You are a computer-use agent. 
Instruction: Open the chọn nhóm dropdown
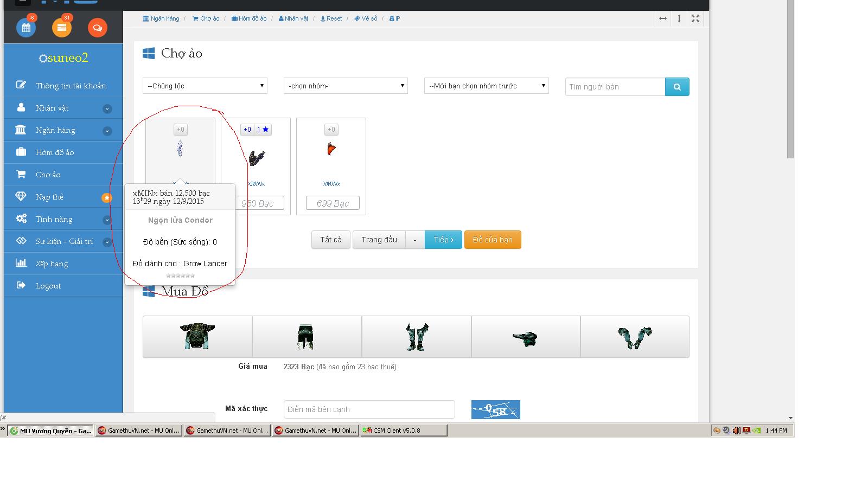pyautogui.click(x=346, y=86)
